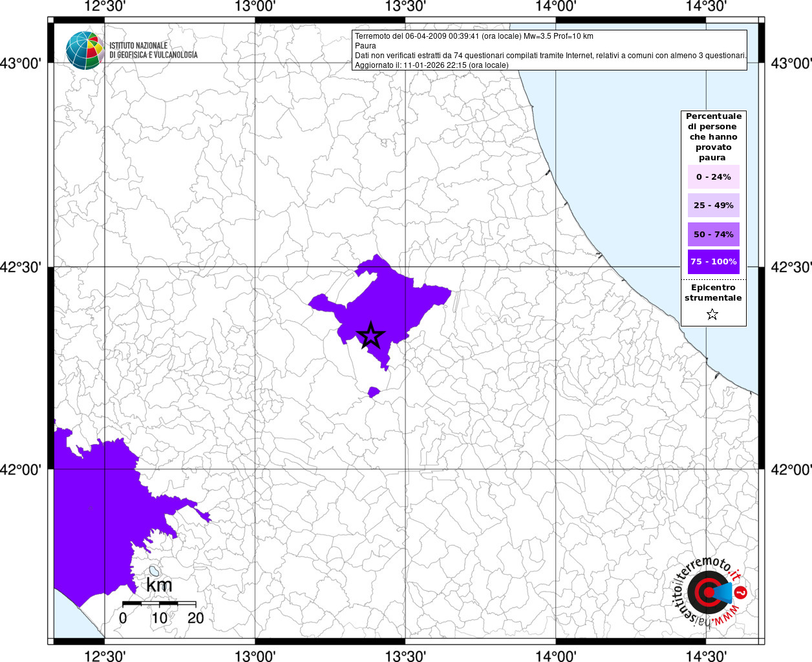Click the 'Istituto Nazionale di Geofisica e Vulcanologia' text
Viewport: 812px width, 662px height.
point(153,50)
